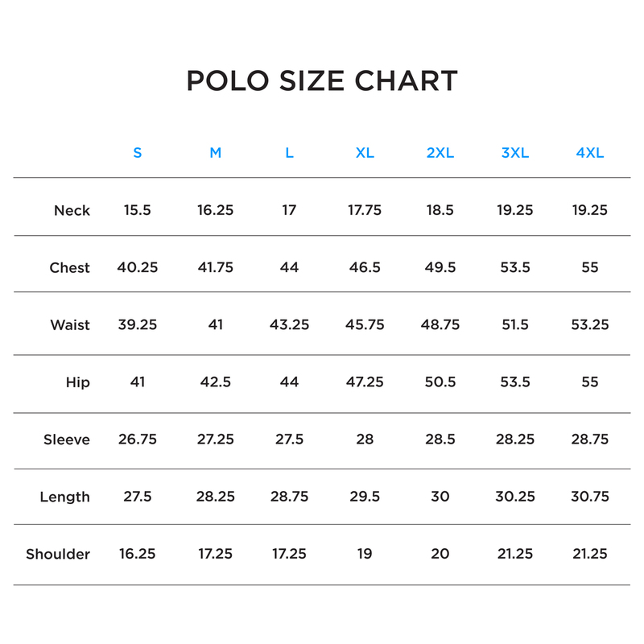Click the Shoulder row label

pyautogui.click(x=58, y=554)
